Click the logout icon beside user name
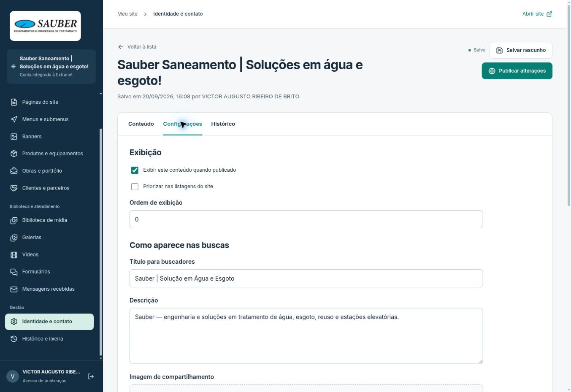Viewport: 571px width, 392px height. click(x=91, y=376)
